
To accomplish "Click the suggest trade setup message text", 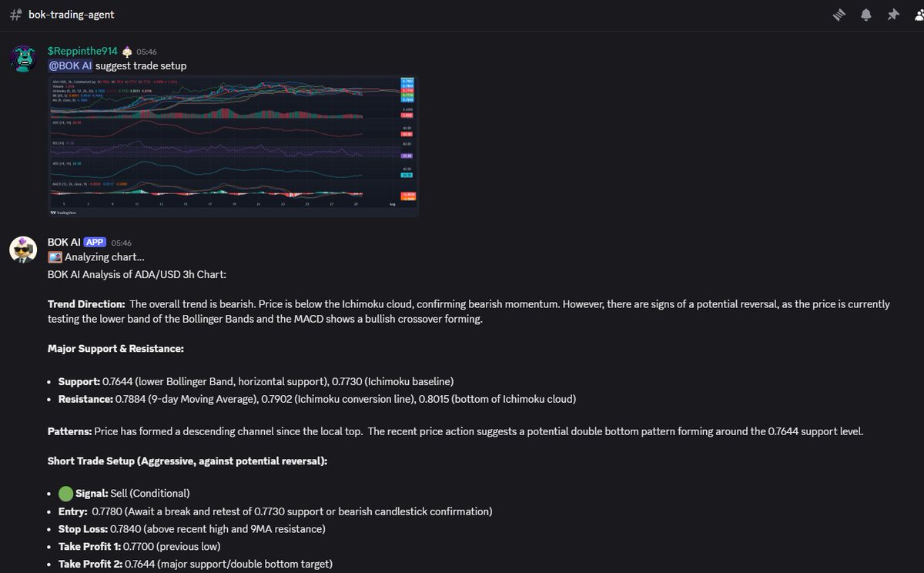I will coord(142,65).
